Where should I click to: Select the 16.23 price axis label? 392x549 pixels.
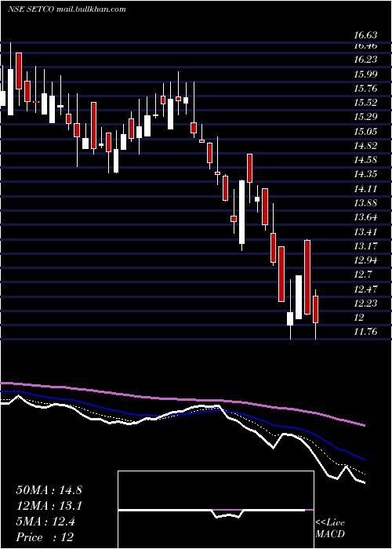pyautogui.click(x=365, y=60)
